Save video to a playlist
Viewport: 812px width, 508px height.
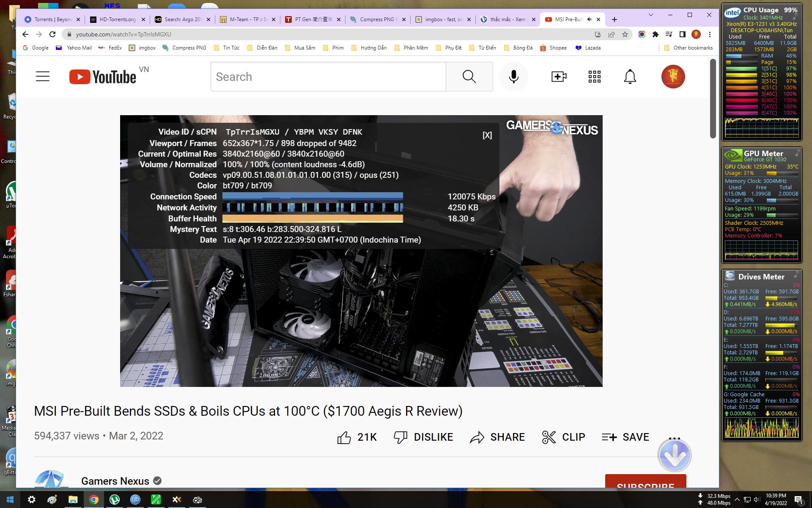pyautogui.click(x=625, y=437)
